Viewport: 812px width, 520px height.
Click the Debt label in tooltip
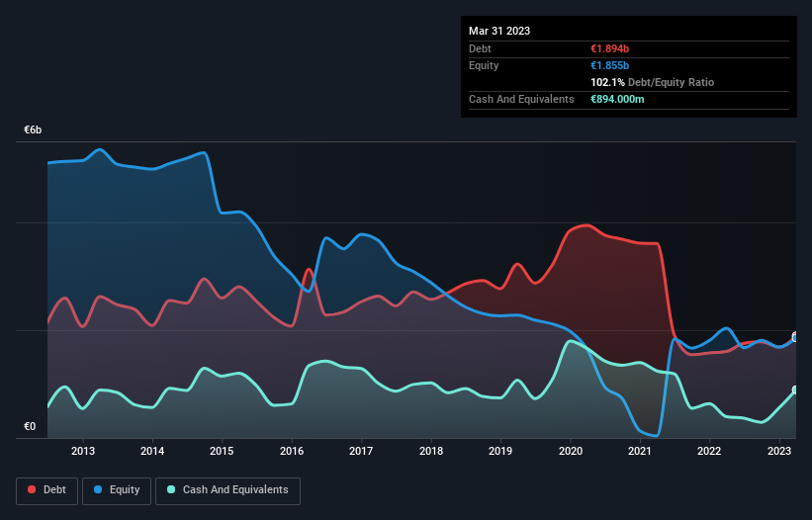(480, 48)
